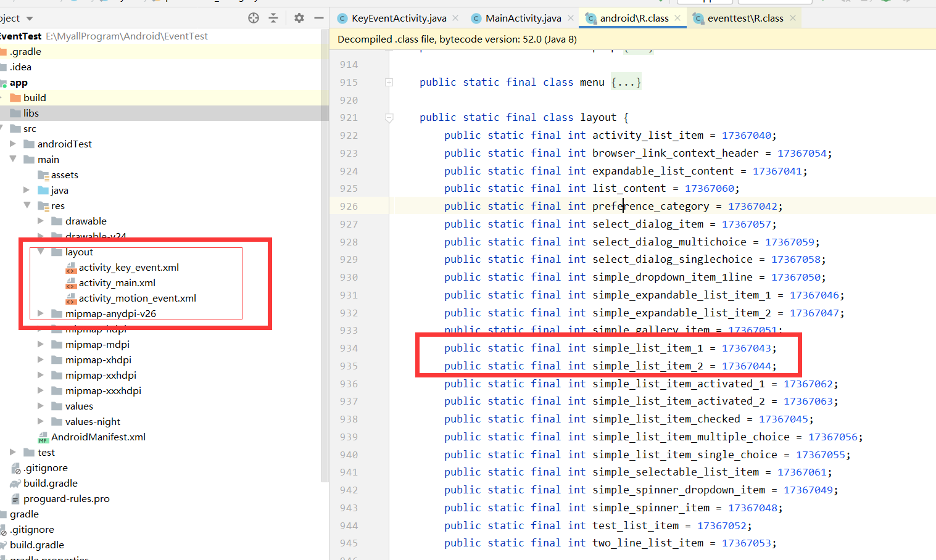Click the proguard-rules.pro file icon
Viewport: 936px width, 560px height.
[16, 499]
